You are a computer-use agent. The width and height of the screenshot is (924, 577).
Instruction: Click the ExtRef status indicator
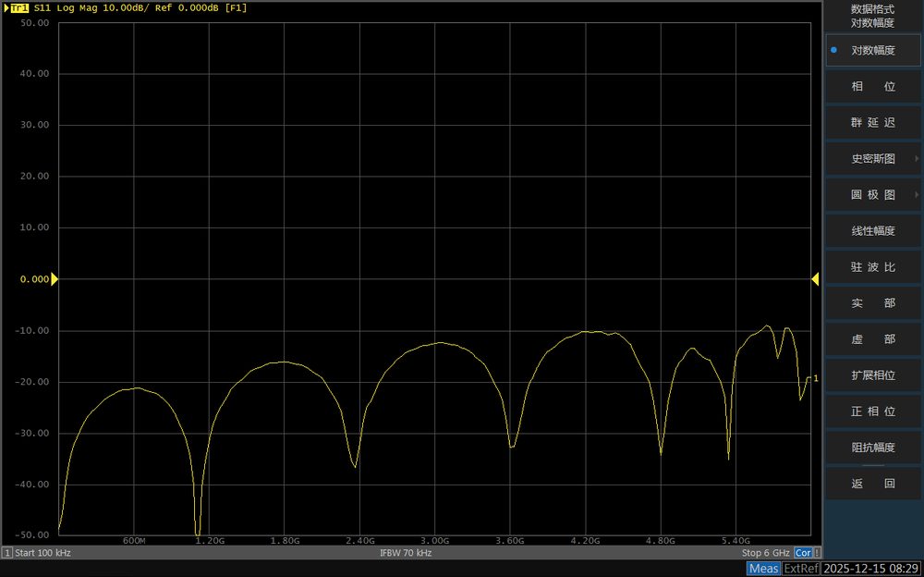[x=801, y=569]
